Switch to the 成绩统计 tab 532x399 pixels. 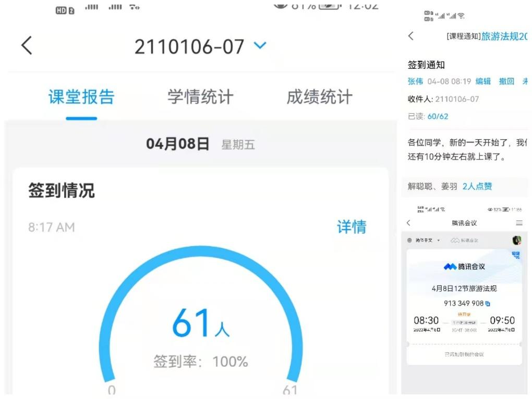click(319, 97)
